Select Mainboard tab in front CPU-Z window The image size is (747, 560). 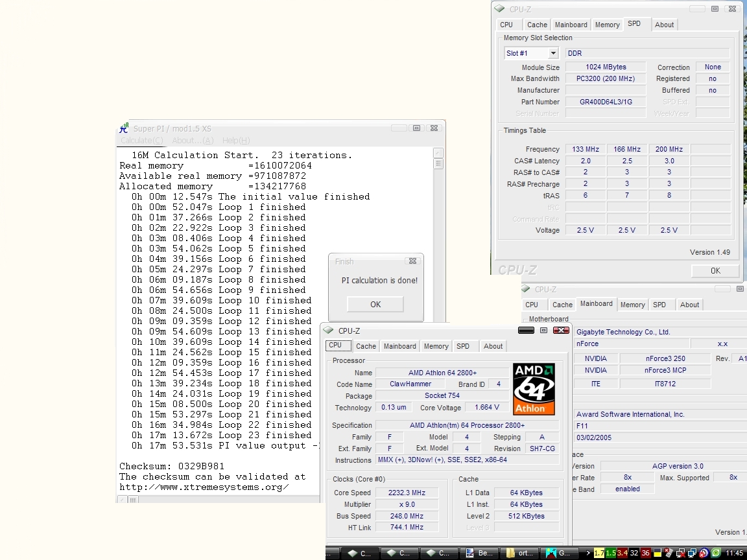[x=399, y=346]
